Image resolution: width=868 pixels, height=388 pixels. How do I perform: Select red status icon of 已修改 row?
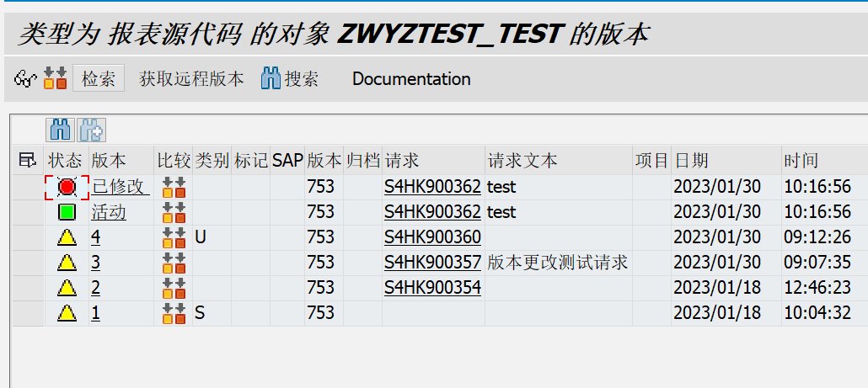click(x=67, y=188)
